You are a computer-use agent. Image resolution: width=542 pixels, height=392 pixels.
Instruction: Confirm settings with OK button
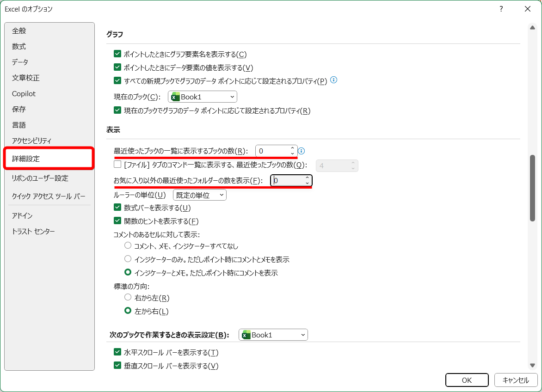467,380
